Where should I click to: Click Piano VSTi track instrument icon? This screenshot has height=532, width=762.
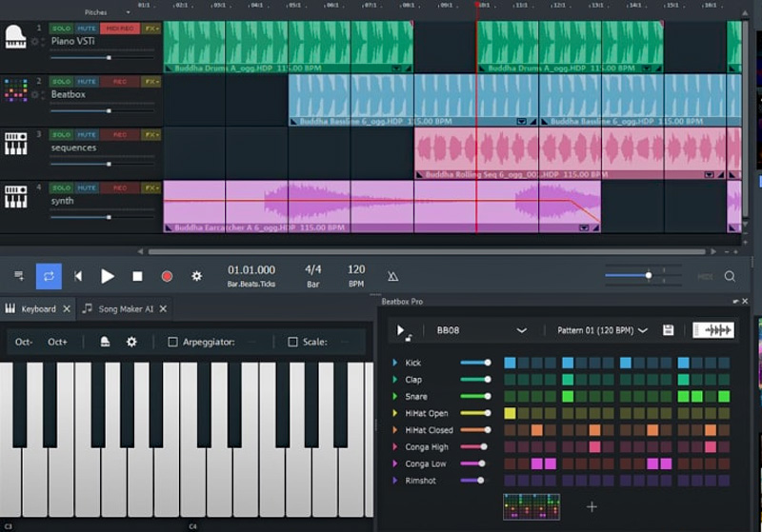point(15,37)
